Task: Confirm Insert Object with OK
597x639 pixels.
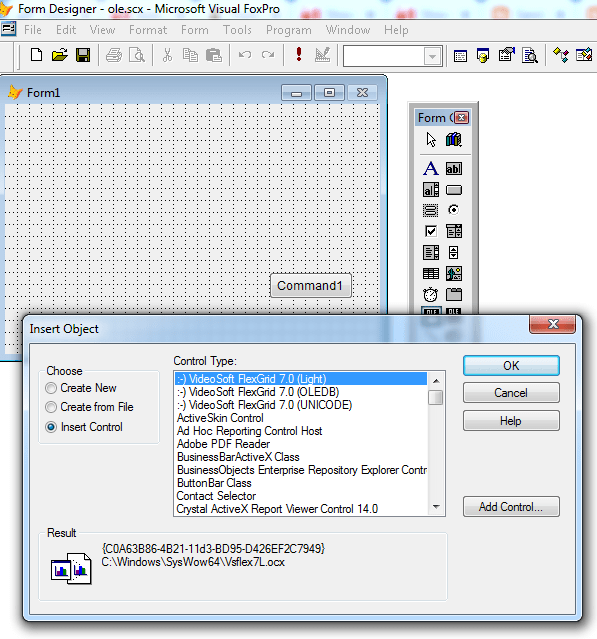Action: click(511, 366)
